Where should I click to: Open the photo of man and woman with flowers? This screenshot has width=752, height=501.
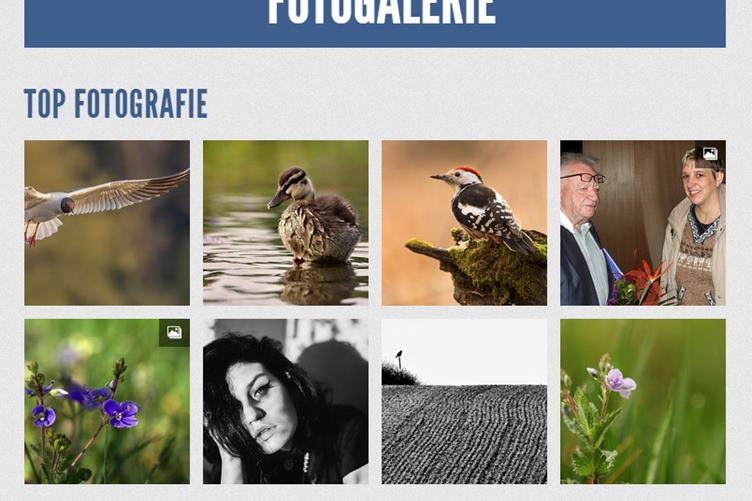pos(643,223)
